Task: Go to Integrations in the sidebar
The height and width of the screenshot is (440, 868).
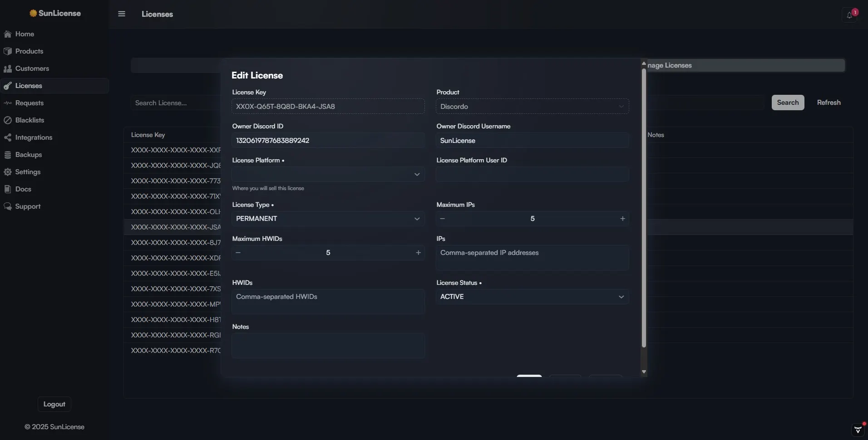Action: (x=34, y=137)
